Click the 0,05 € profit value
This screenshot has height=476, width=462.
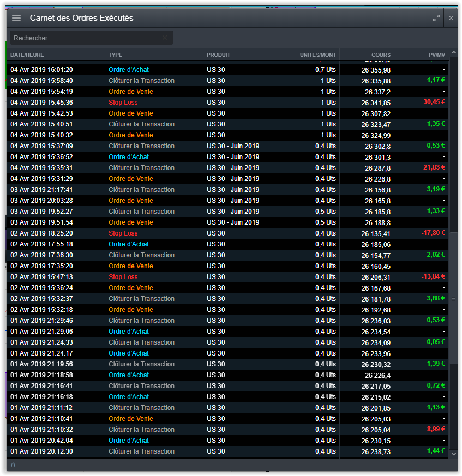(436, 342)
